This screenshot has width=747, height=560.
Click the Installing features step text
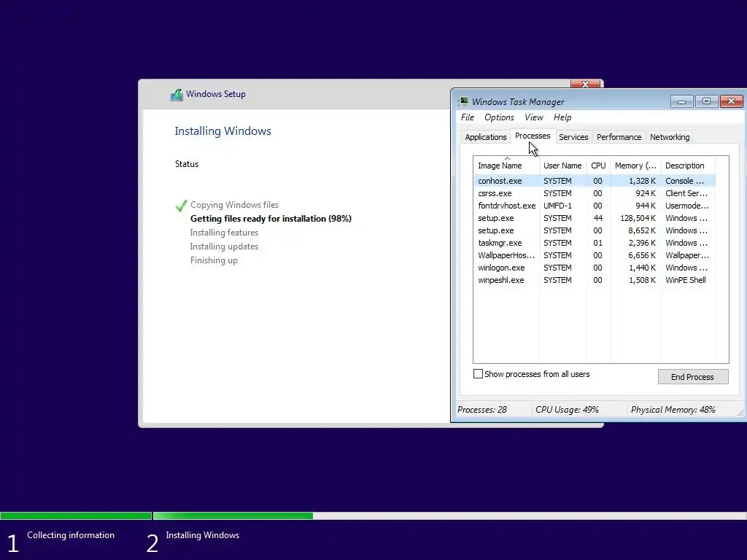[224, 233]
